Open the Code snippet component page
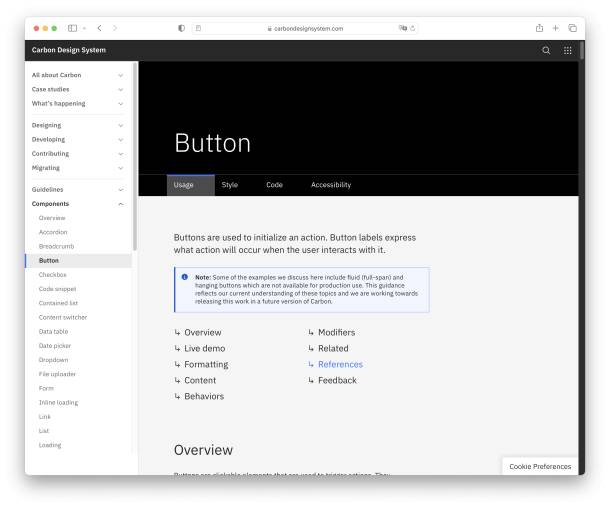 point(57,289)
